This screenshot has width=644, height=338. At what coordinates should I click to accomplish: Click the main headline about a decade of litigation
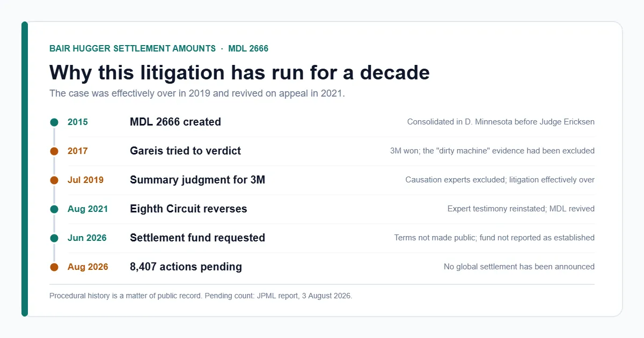pyautogui.click(x=239, y=72)
